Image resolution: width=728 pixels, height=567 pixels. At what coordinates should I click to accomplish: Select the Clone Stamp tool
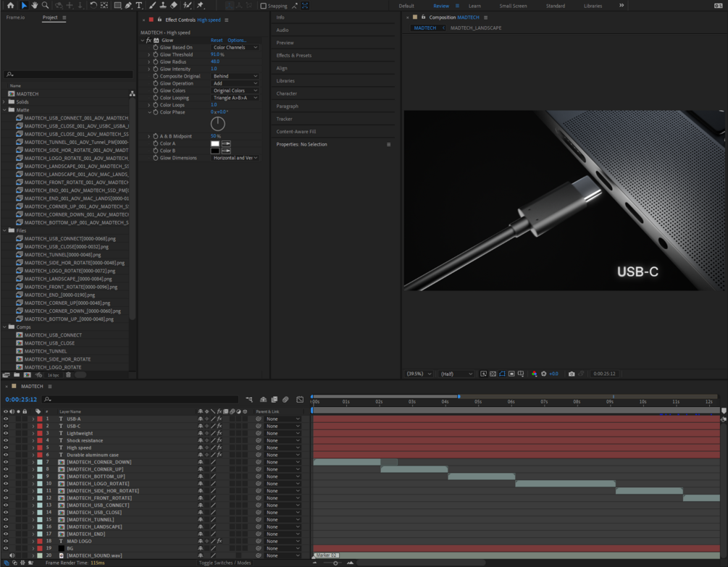163,6
